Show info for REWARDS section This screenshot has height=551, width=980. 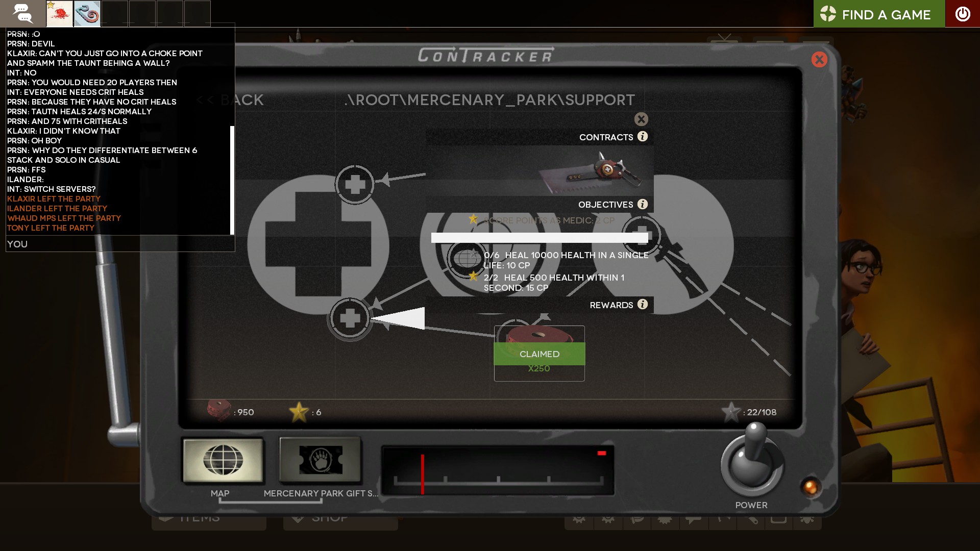coord(643,304)
